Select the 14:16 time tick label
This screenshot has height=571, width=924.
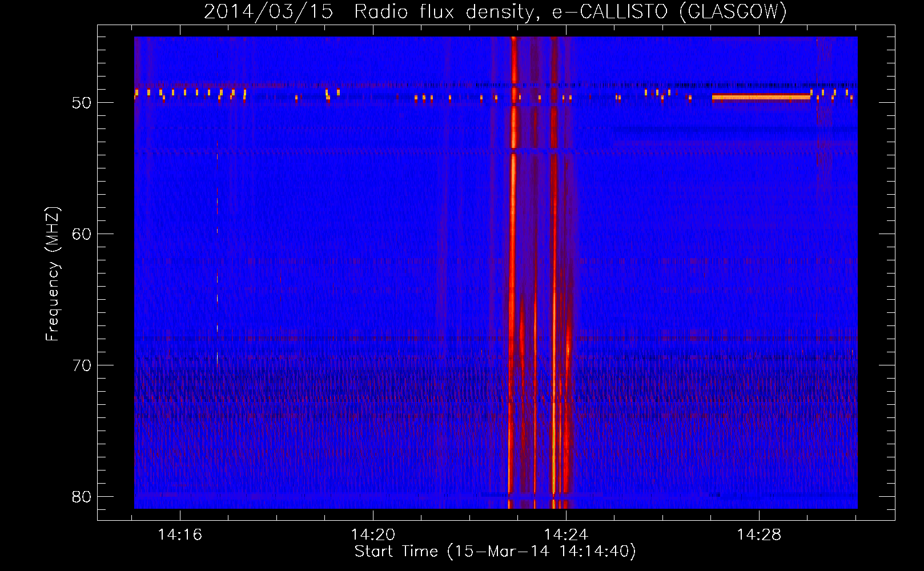pyautogui.click(x=180, y=534)
